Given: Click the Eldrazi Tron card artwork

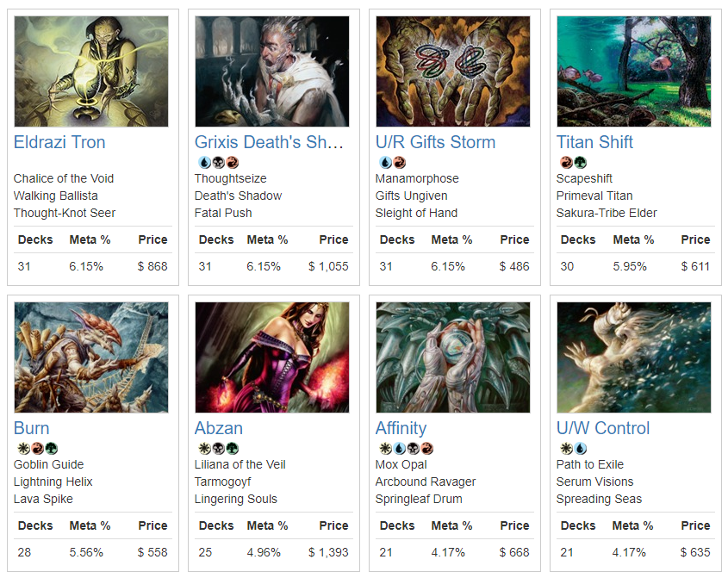Looking at the screenshot, I should point(91,71).
